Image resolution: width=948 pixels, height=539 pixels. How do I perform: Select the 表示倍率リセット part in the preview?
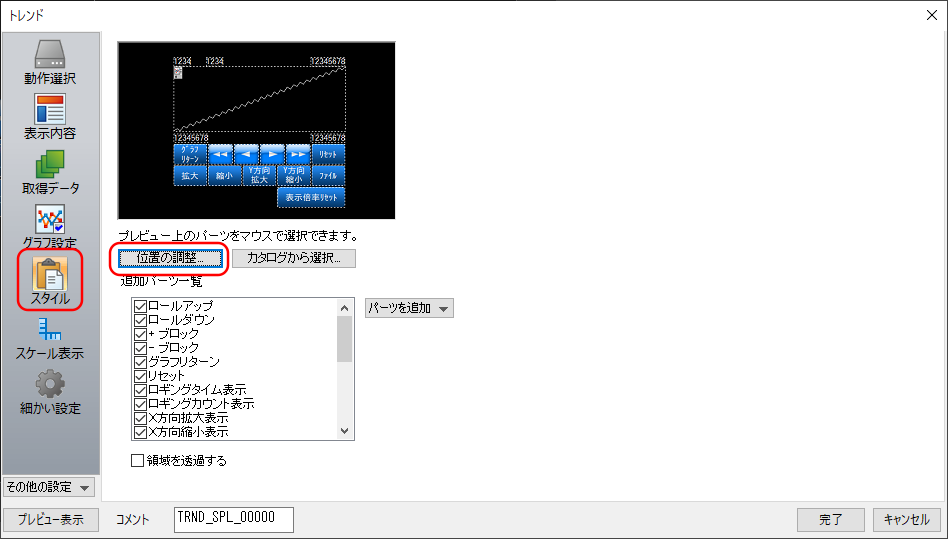pos(310,197)
